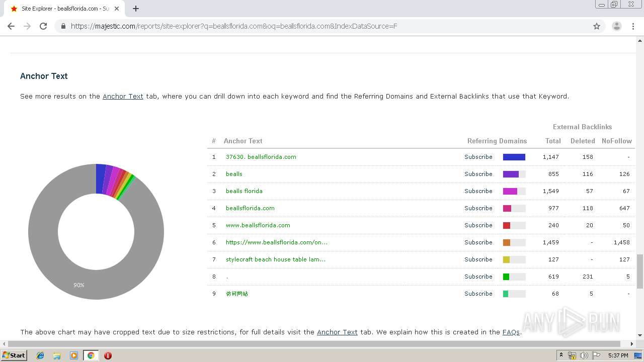Open the Chrome three-dot menu
Viewport: 644px width, 362px height.
pos(633,26)
